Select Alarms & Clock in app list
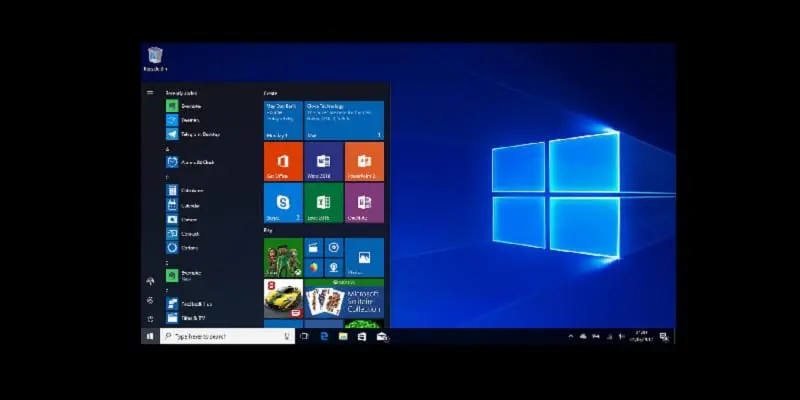This screenshot has height=400, width=800. pyautogui.click(x=194, y=162)
